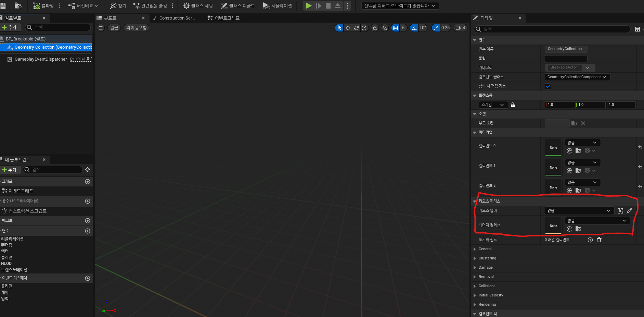This screenshot has width=644, height=317.
Task: Click Add (추가) in My Blueprint panel
Action: coord(10,170)
